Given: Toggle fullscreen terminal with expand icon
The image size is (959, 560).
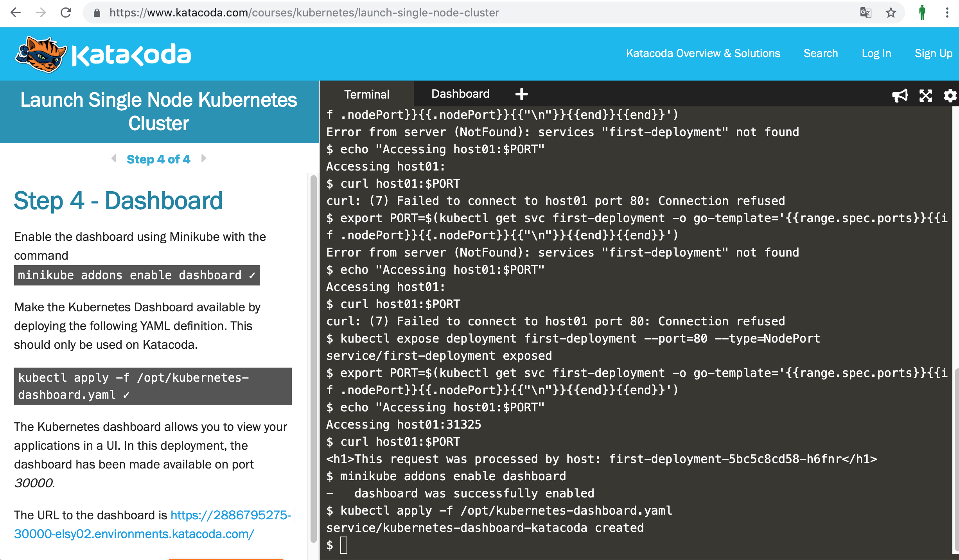Looking at the screenshot, I should (926, 95).
